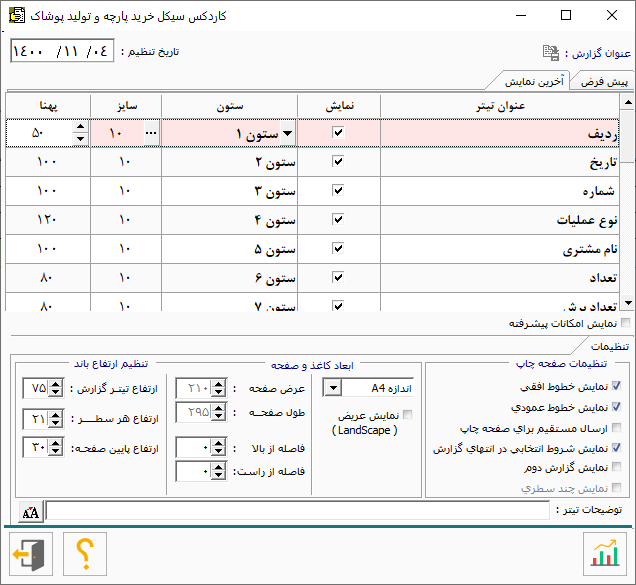Viewport: 636px width, 585px height.
Task: Open help with the question mark icon
Action: [x=85, y=554]
